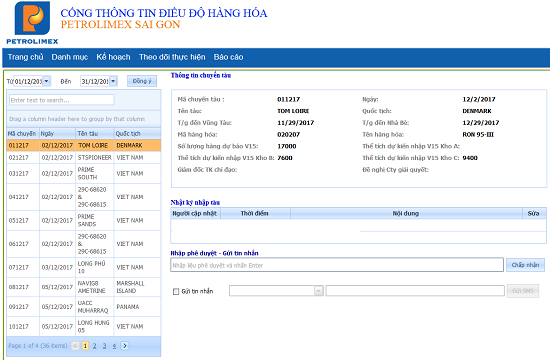Sort by Mã chuyến column header
This screenshot has height=360, width=550.
click(22, 134)
